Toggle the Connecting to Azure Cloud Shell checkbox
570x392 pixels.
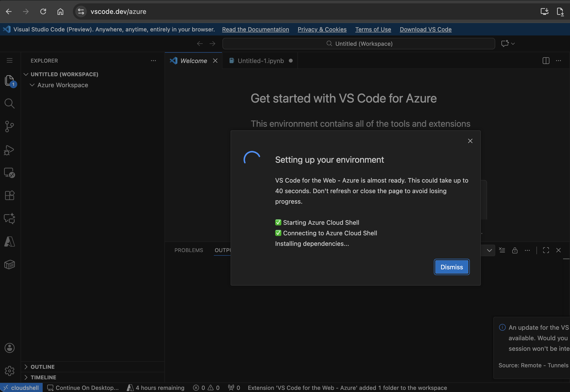(278, 233)
